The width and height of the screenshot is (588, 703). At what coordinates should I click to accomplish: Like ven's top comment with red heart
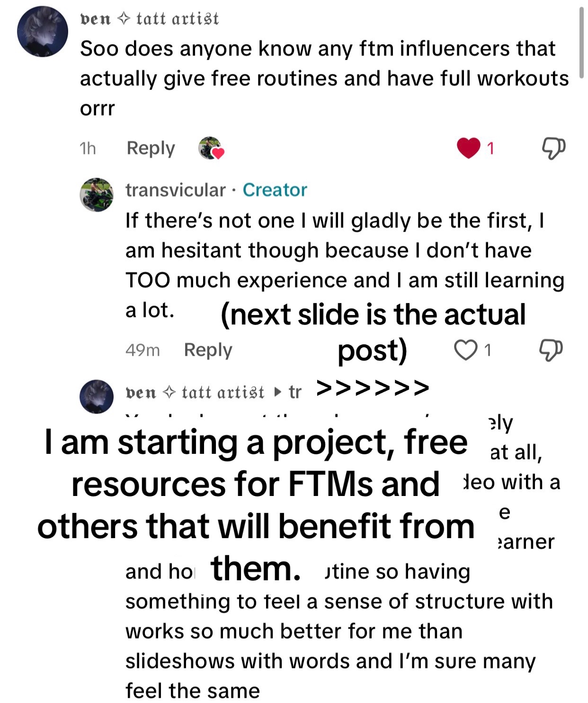468,148
